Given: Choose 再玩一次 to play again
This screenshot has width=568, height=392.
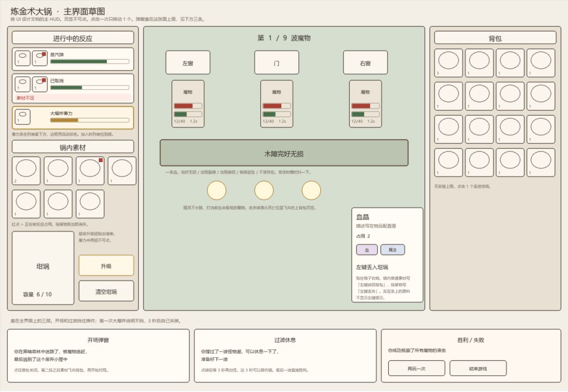Looking at the screenshot, I should coord(417,368).
